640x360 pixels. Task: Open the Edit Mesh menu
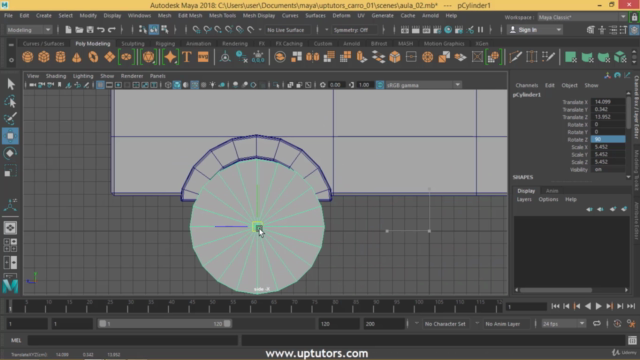pos(190,16)
